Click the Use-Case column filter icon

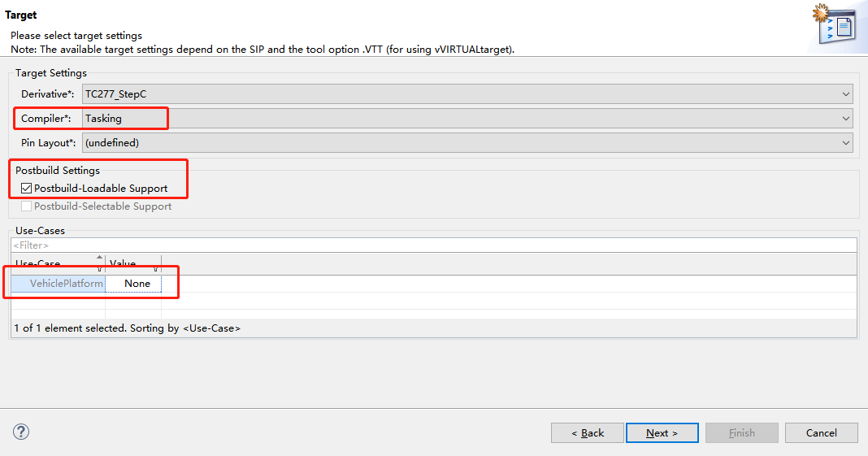100,269
